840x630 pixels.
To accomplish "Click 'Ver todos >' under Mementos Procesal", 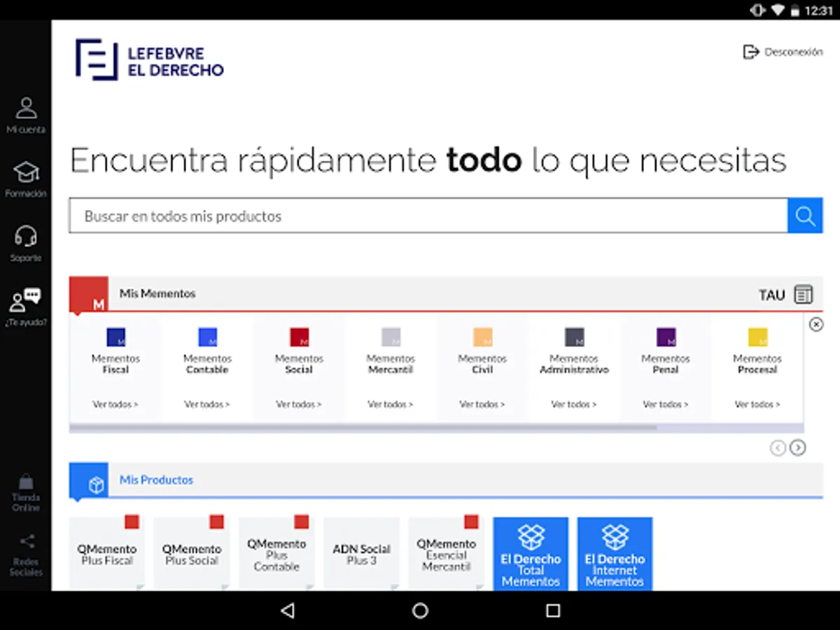I will click(757, 404).
